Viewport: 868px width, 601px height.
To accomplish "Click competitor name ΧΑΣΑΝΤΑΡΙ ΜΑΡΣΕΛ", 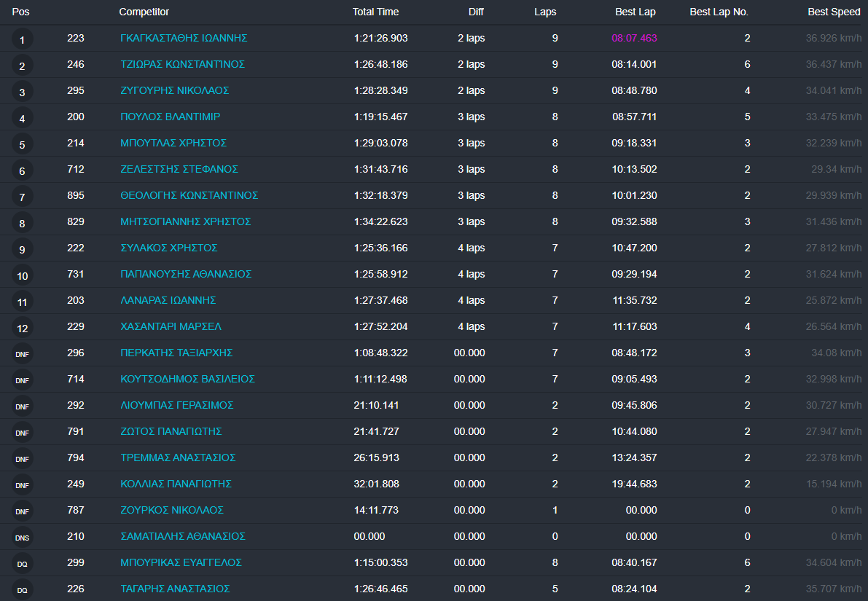I will (171, 326).
